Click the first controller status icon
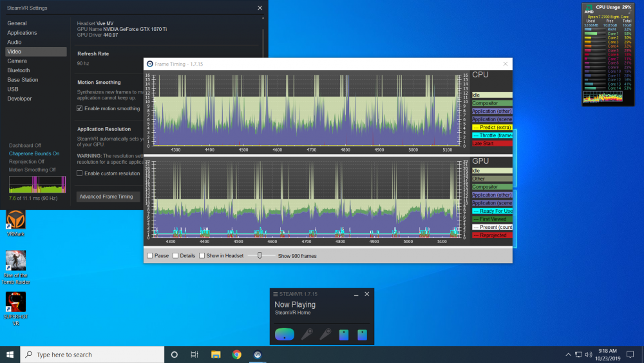The width and height of the screenshot is (644, 363). point(307,334)
